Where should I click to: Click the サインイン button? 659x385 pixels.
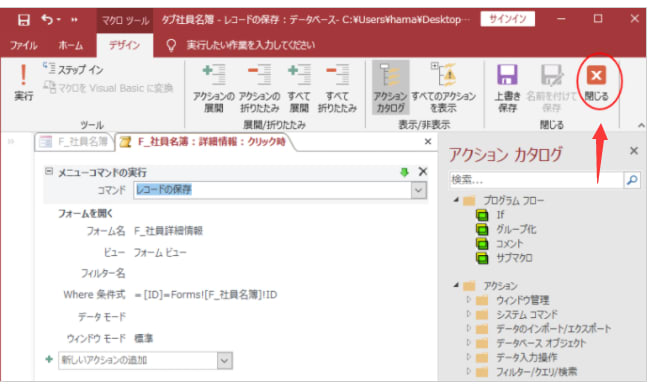click(508, 19)
